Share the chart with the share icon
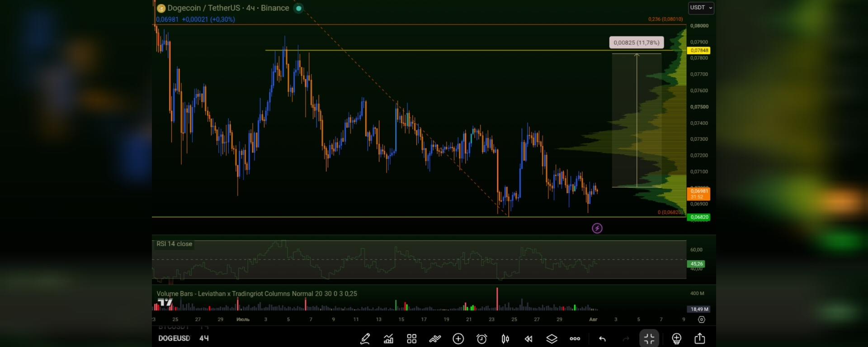 pos(700,338)
